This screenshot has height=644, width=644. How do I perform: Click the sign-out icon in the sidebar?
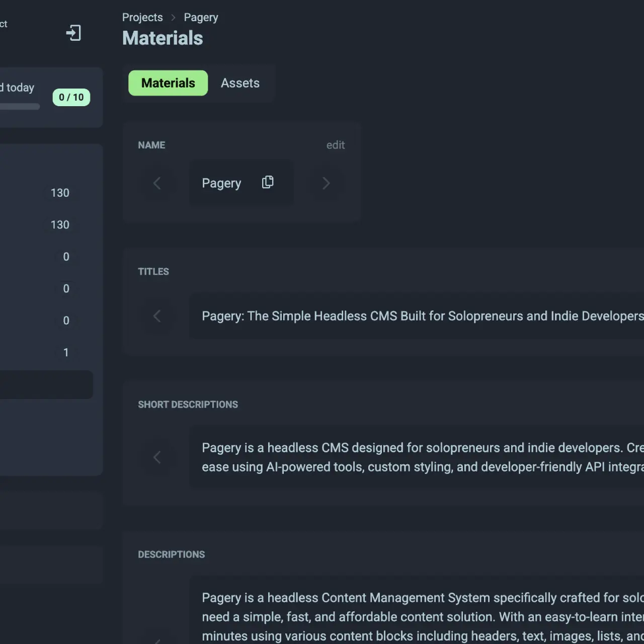pos(73,33)
